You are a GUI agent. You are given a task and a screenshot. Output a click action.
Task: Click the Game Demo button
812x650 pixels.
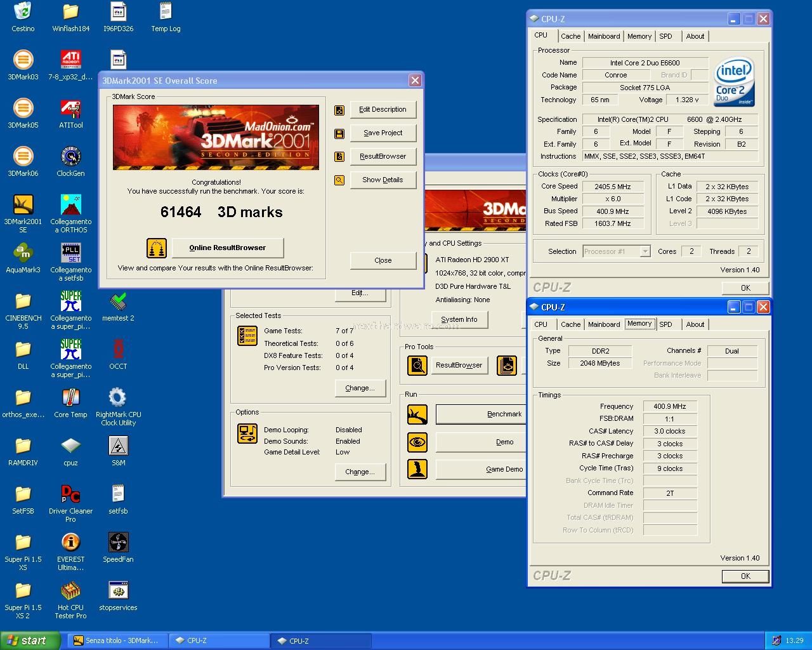coord(481,469)
